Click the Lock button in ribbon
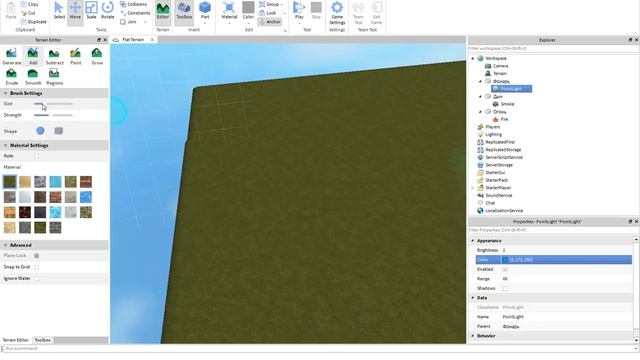Viewport: 640px width, 360px height. [x=268, y=13]
